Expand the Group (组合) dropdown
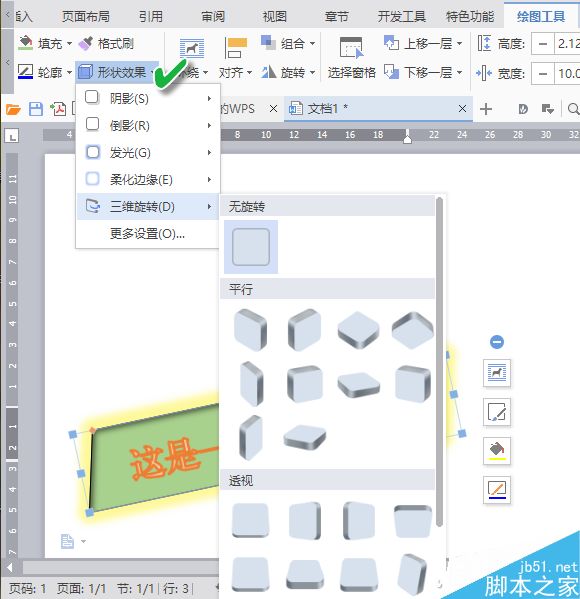 pyautogui.click(x=313, y=43)
